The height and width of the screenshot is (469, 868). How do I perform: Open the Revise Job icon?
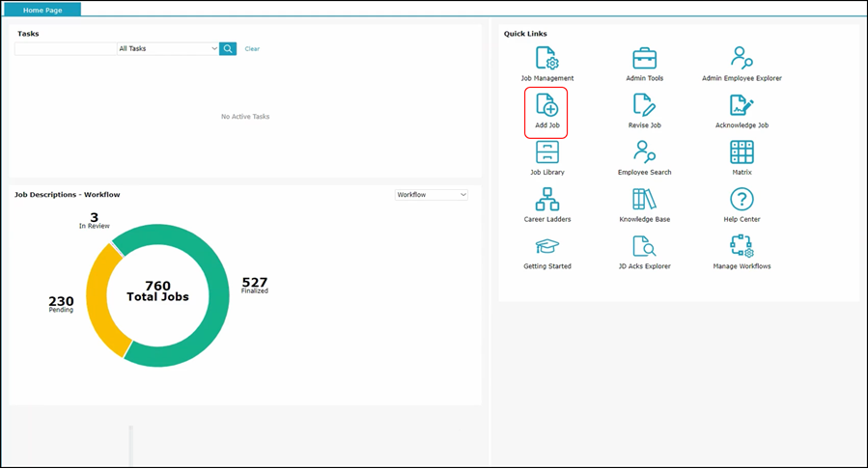pyautogui.click(x=644, y=105)
